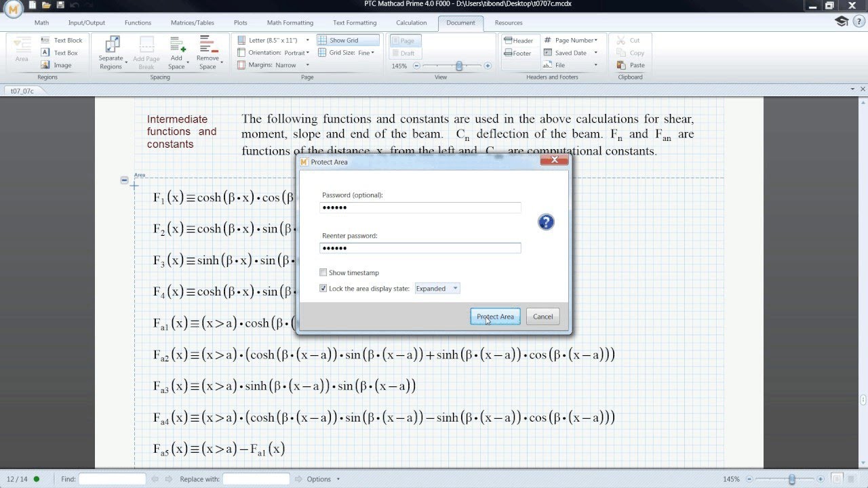Viewport: 868px width, 488px height.
Task: Click the status bar zoom slider handle
Action: (x=791, y=479)
